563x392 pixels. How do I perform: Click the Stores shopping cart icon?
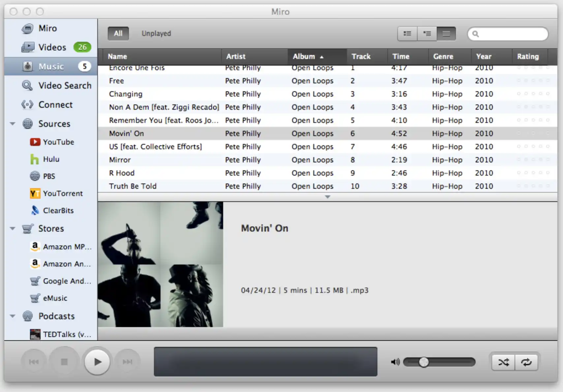coord(28,228)
